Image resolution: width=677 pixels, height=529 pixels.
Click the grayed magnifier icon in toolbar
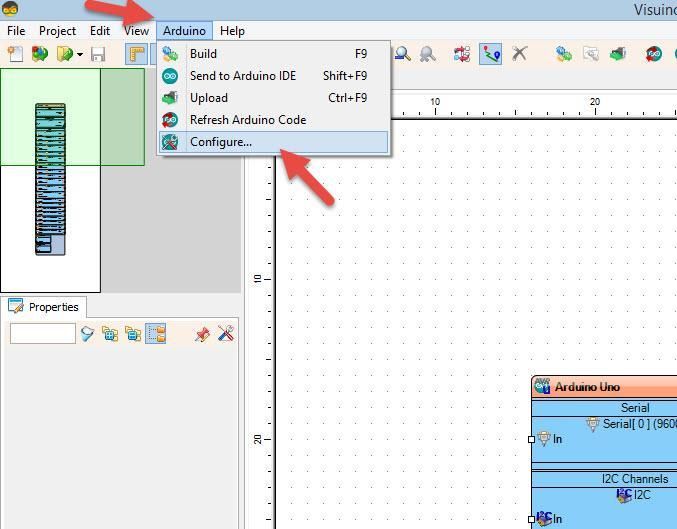[427, 54]
